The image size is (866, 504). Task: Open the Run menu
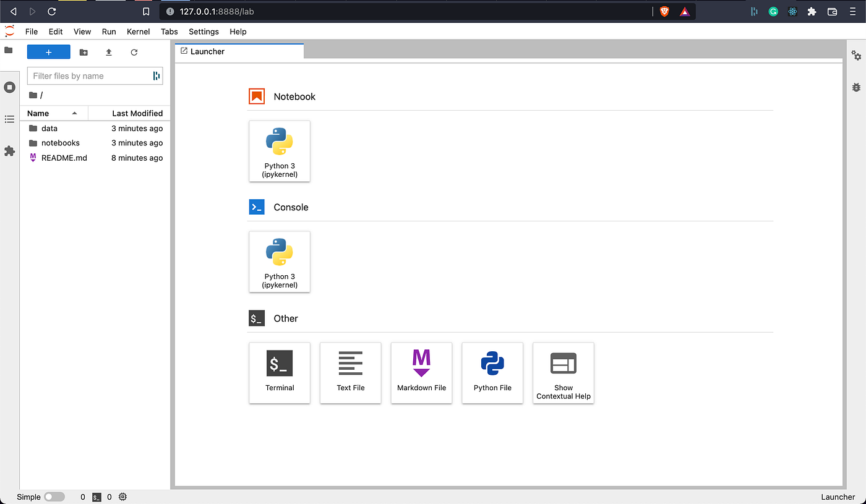click(109, 32)
